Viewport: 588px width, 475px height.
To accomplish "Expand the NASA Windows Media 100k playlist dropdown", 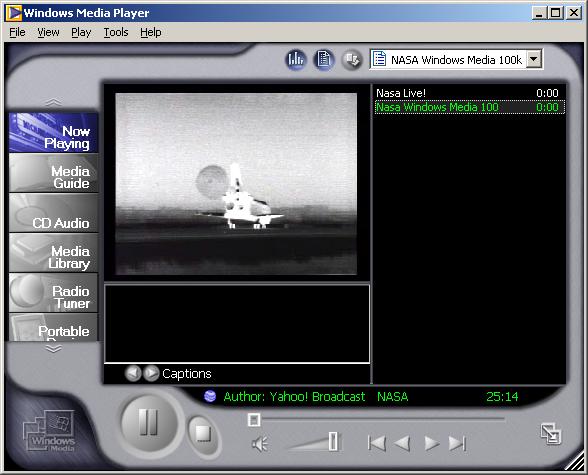I will pyautogui.click(x=534, y=59).
